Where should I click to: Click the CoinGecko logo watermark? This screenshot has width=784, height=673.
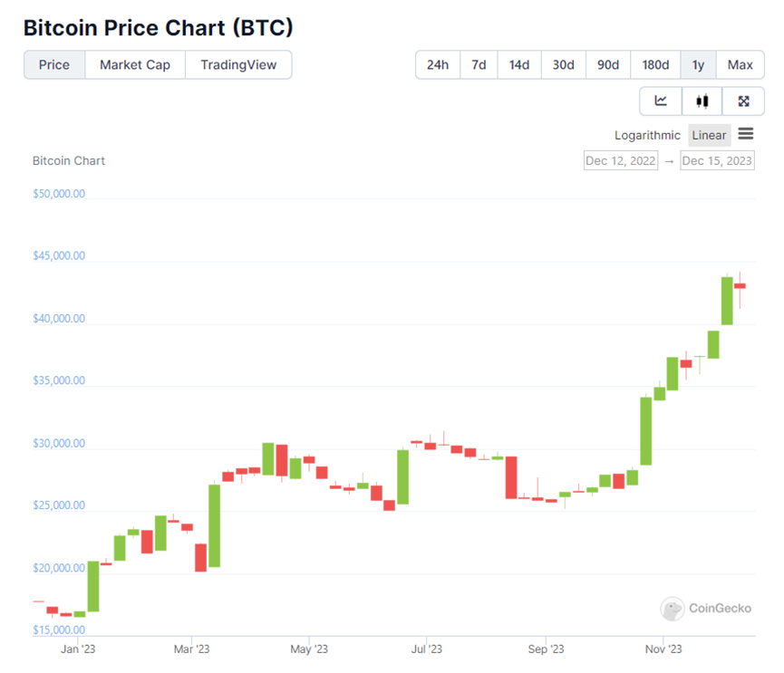(x=707, y=609)
